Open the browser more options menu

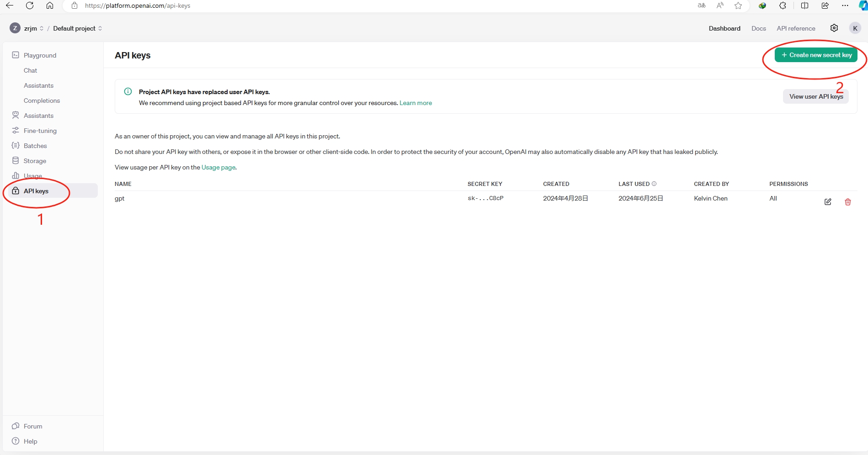(x=845, y=5)
